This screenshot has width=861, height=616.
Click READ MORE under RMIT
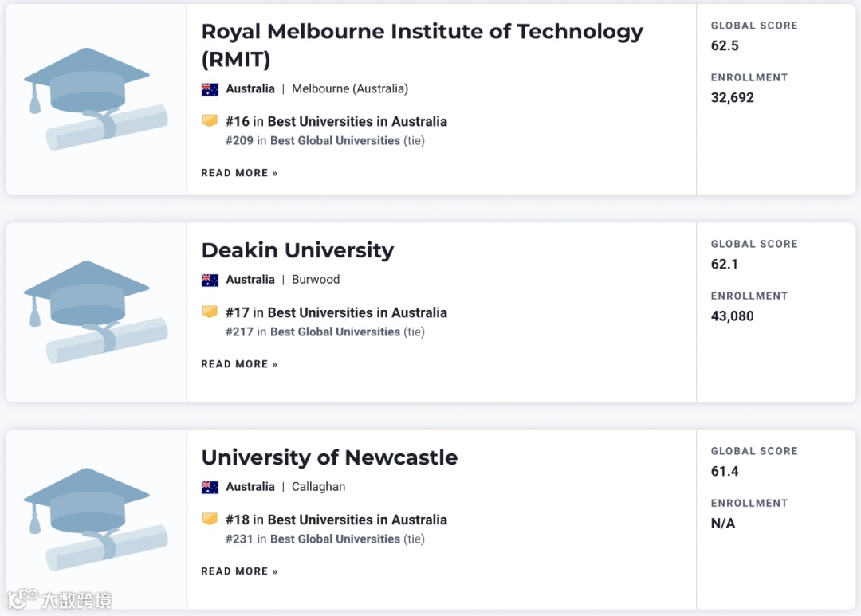tap(239, 173)
